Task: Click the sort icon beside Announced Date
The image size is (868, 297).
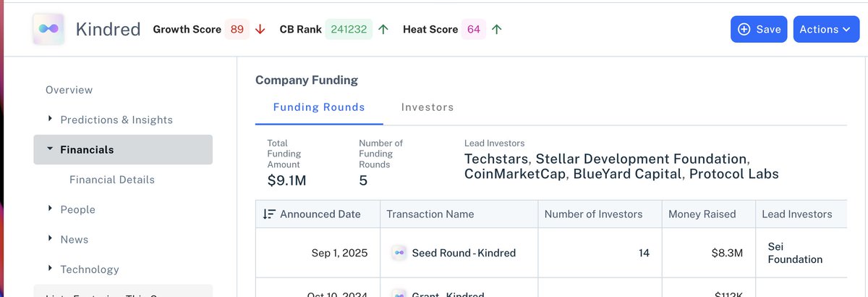Action: pyautogui.click(x=269, y=214)
